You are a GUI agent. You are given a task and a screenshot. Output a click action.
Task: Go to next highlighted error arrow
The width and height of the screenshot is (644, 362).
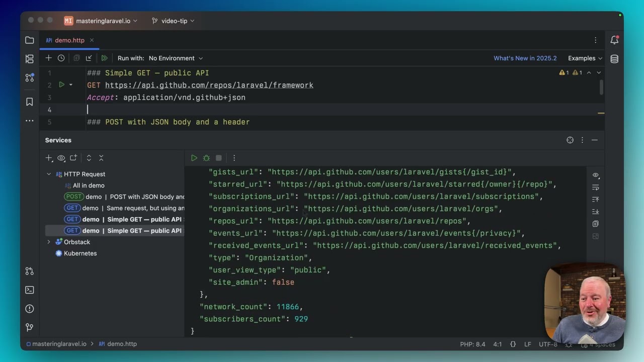(x=599, y=73)
